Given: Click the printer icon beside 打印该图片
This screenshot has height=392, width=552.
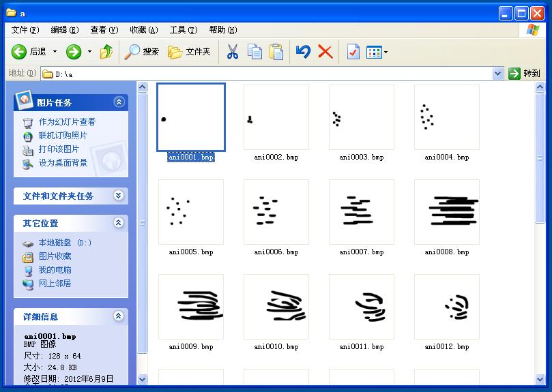Looking at the screenshot, I should (28, 150).
